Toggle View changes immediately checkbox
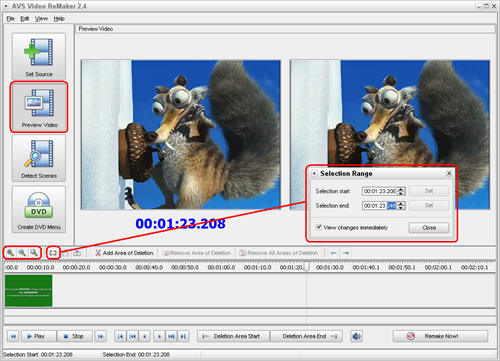500x361 pixels. tap(319, 227)
